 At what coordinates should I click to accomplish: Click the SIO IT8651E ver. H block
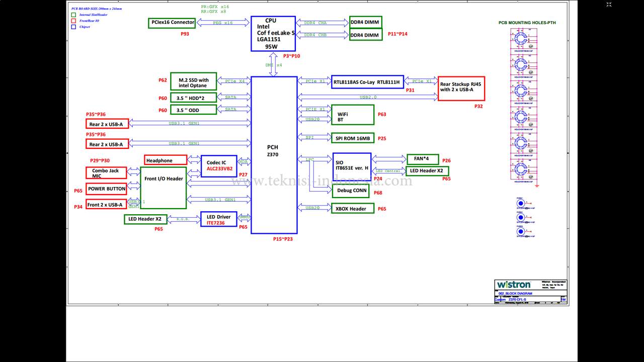352,167
